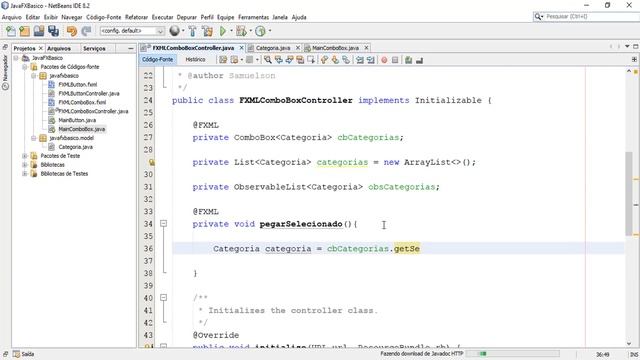Collapse the JavaFXBasico project node

pos(16,58)
